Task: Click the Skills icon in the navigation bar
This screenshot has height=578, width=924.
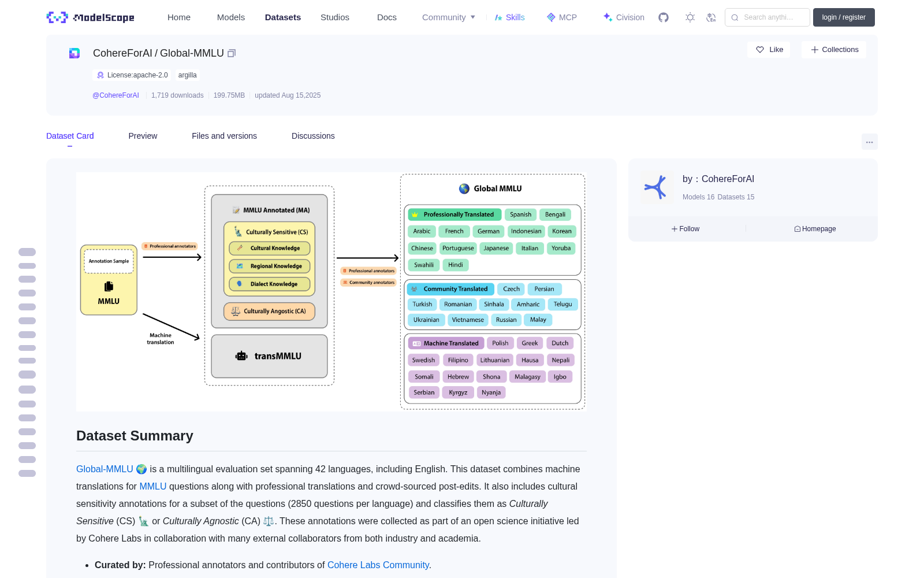Action: click(x=498, y=17)
